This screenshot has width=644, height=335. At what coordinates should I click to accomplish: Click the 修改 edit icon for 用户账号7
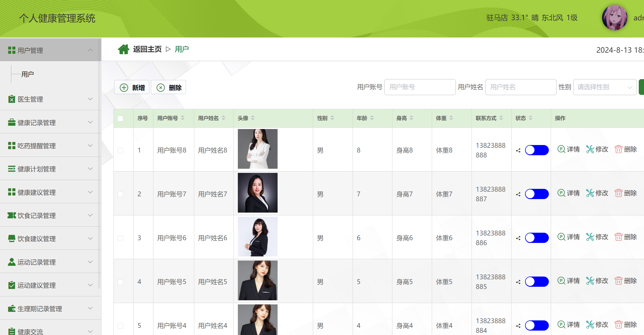click(590, 193)
